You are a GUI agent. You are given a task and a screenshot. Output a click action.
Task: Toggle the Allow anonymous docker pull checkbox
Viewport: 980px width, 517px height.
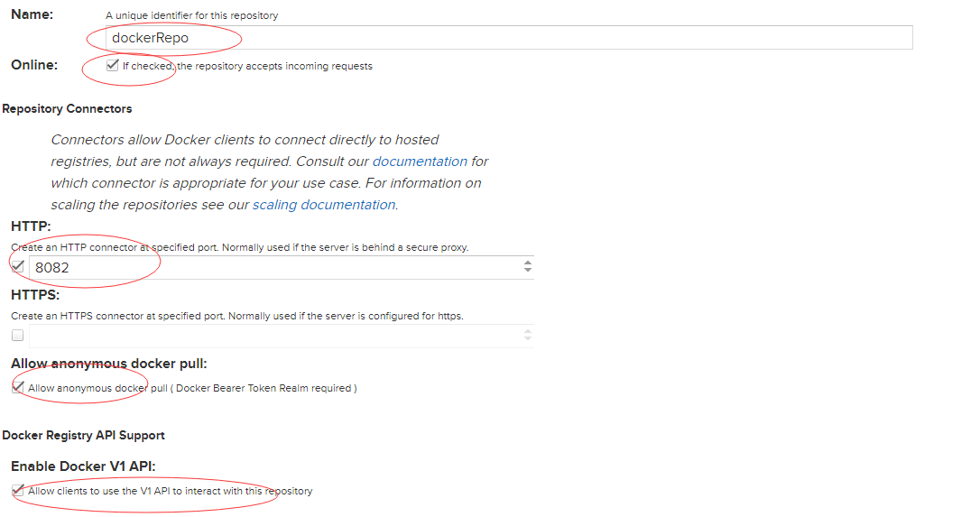coord(18,388)
